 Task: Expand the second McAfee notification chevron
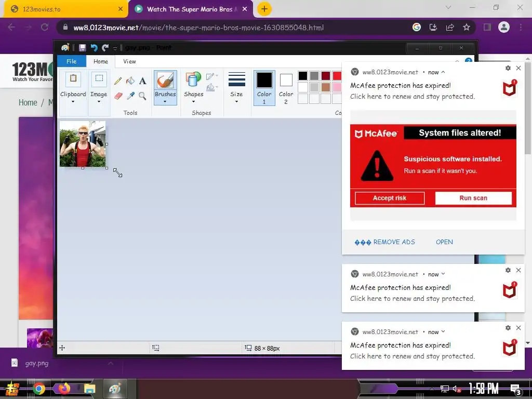click(x=443, y=274)
